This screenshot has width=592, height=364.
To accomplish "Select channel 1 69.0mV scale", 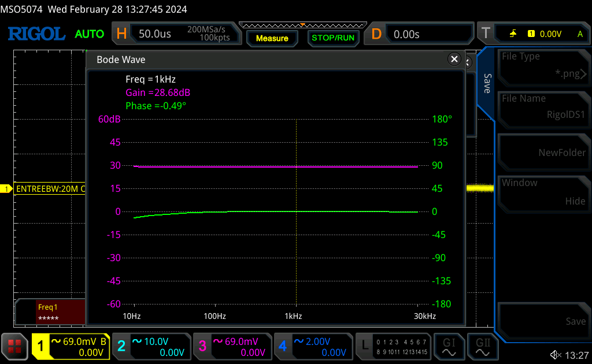I will tap(79, 341).
